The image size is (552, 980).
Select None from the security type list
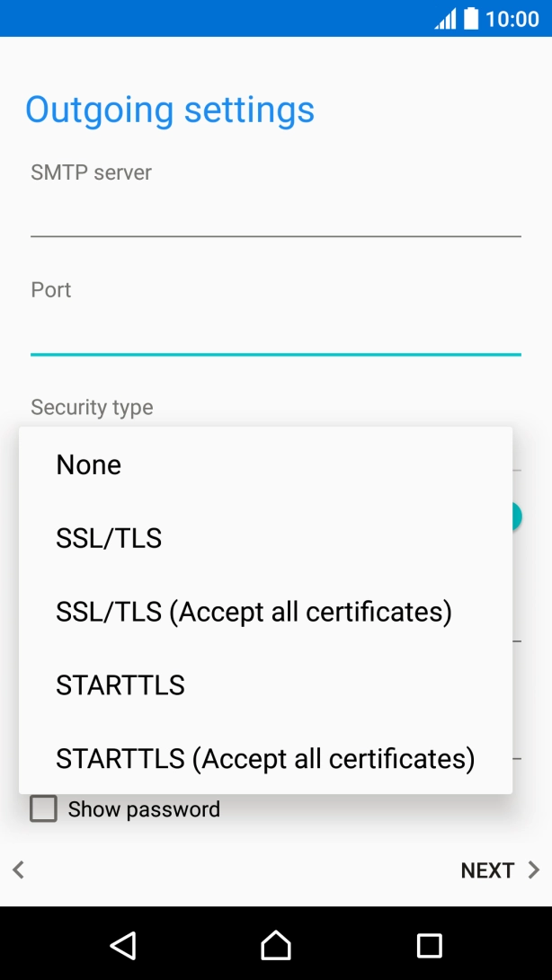tap(88, 464)
